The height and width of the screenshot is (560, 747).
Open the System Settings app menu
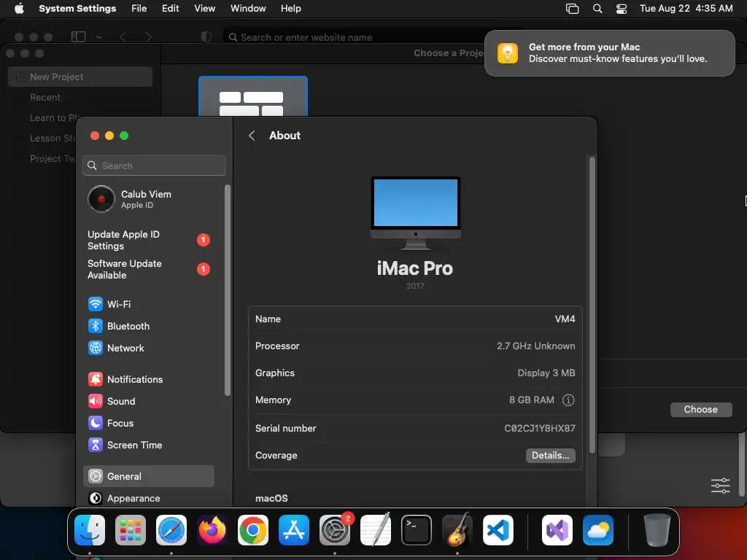[x=77, y=9]
